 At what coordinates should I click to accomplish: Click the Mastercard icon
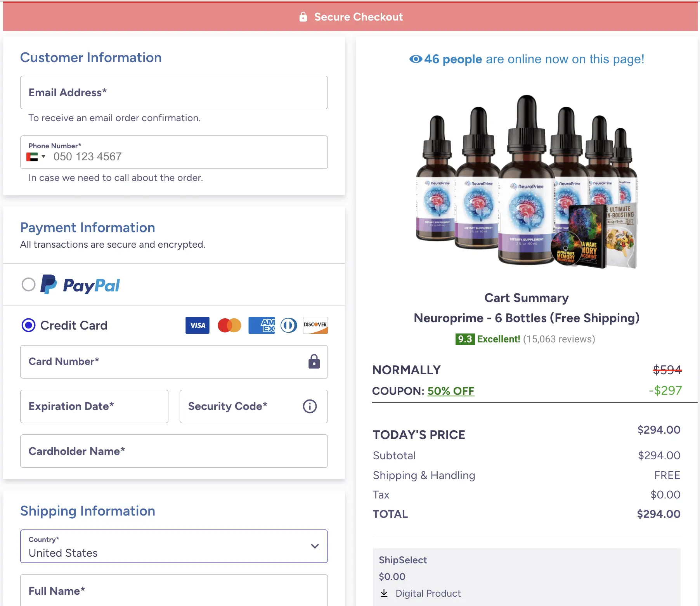pyautogui.click(x=229, y=325)
